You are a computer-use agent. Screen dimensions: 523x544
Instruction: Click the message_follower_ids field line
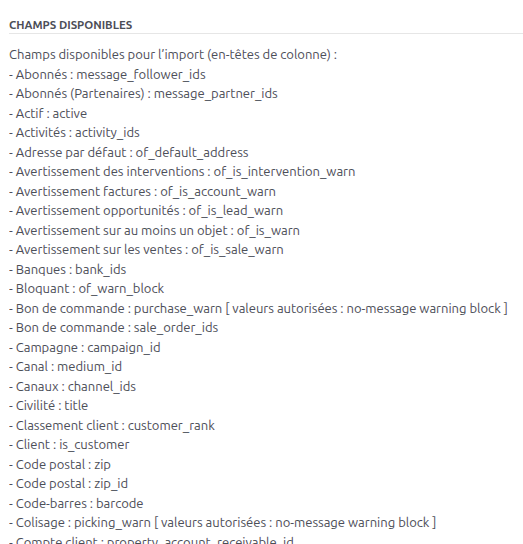(x=107, y=75)
